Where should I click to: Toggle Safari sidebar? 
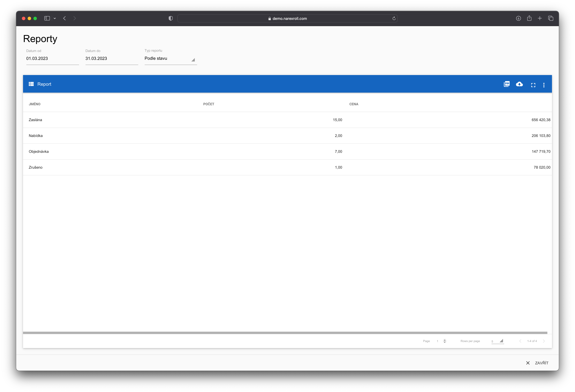[x=47, y=18]
